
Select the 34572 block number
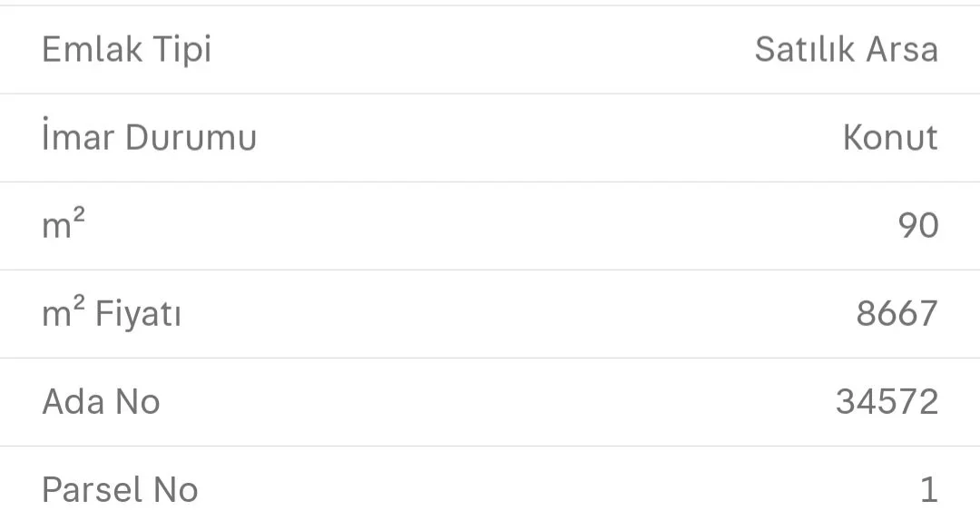click(887, 401)
